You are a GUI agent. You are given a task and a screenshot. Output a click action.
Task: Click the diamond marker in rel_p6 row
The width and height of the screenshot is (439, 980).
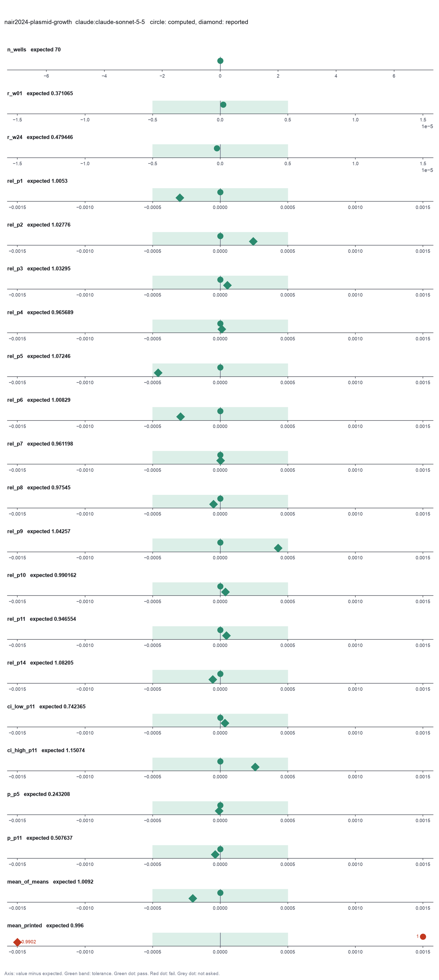point(181,417)
